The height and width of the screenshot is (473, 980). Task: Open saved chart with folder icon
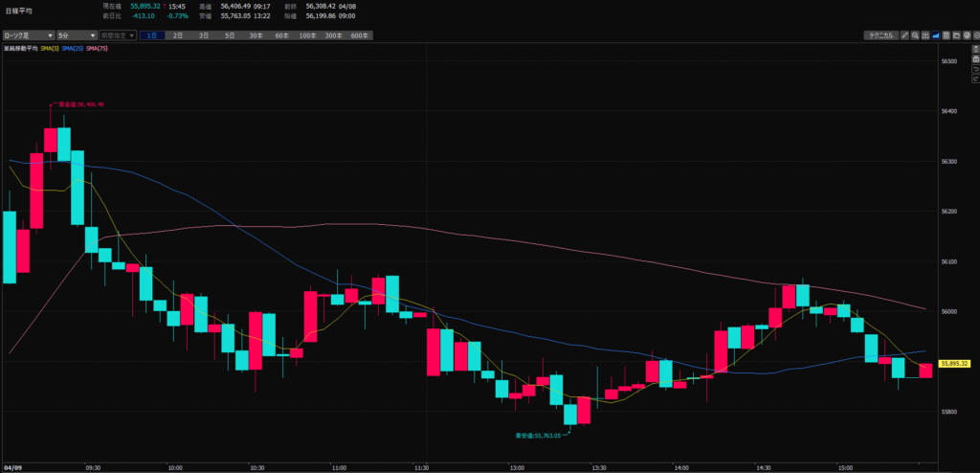957,35
